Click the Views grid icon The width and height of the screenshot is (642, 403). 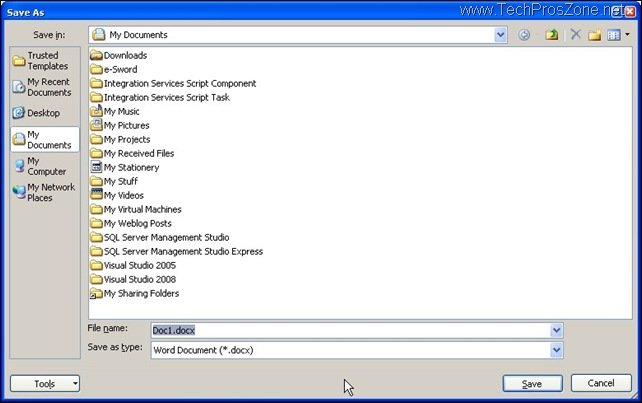tap(613, 35)
